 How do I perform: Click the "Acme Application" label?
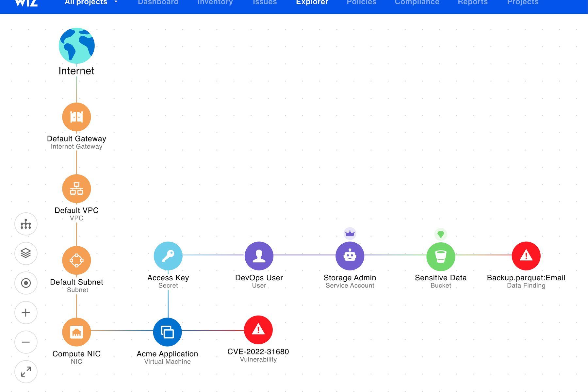click(x=167, y=354)
